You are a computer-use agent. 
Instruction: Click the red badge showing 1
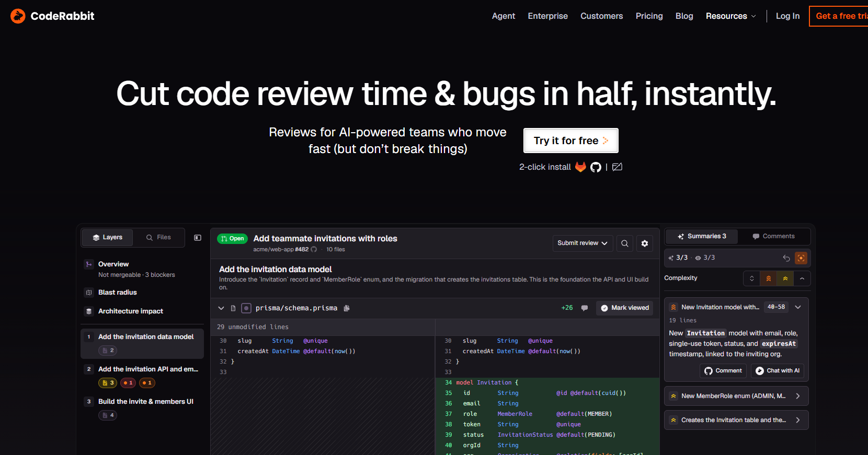128,383
